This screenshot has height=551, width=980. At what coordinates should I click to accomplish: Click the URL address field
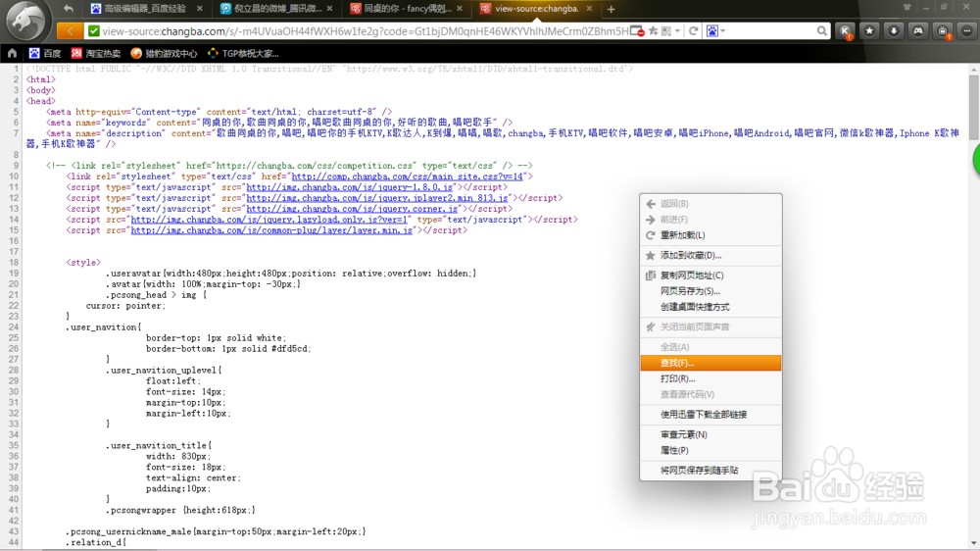365,30
